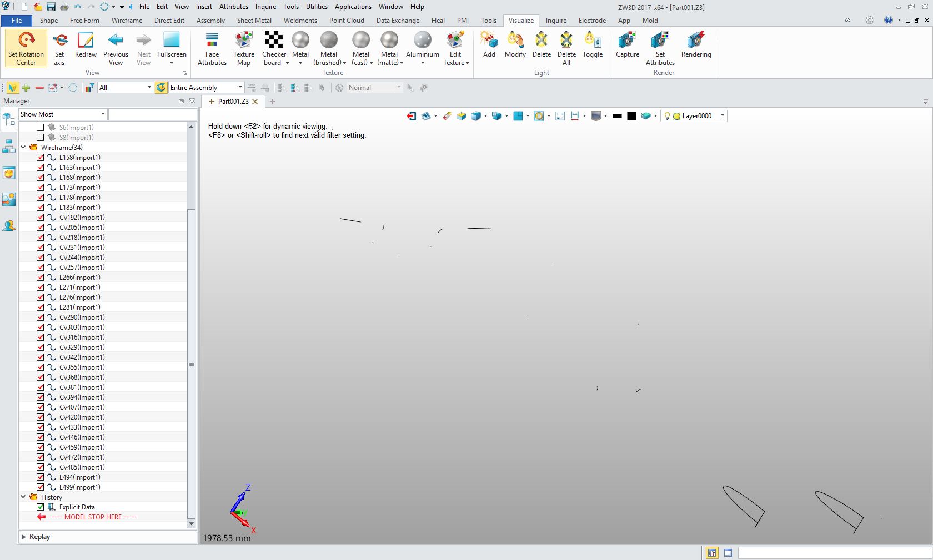
Task: Switch to the Sheet Metal ribbon tab
Action: [254, 21]
